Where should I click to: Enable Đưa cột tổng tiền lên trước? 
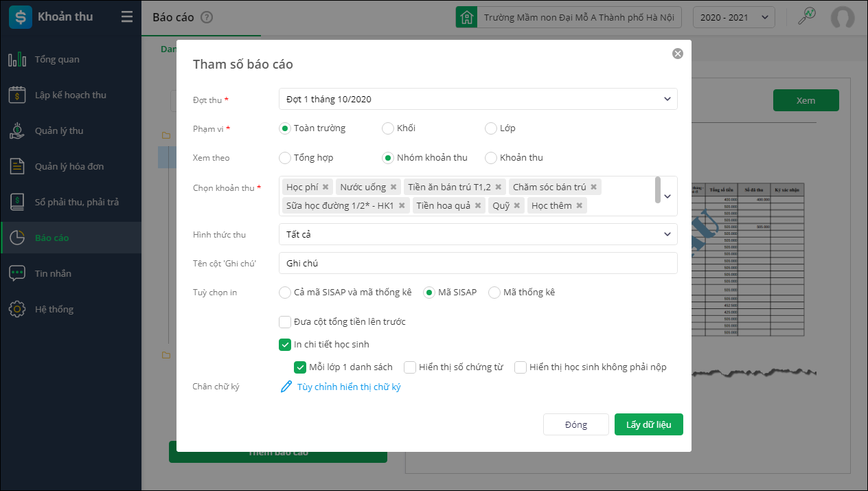[x=285, y=321]
